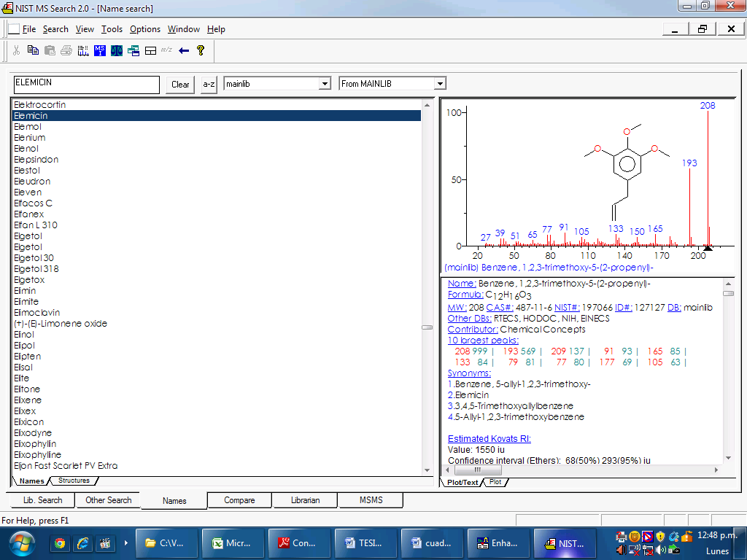
Task: Open the Options menu
Action: [x=145, y=29]
